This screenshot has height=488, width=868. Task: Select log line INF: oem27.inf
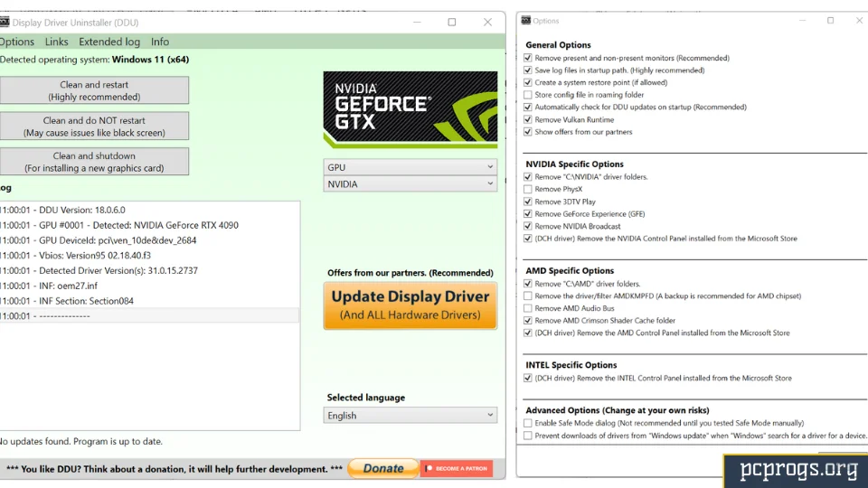[149, 286]
